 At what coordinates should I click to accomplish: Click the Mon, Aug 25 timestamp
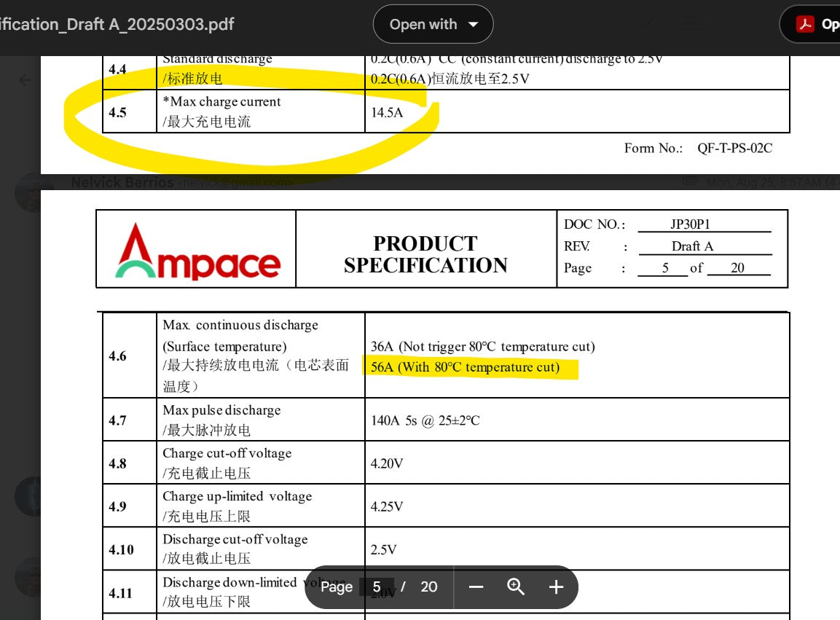pos(765,182)
